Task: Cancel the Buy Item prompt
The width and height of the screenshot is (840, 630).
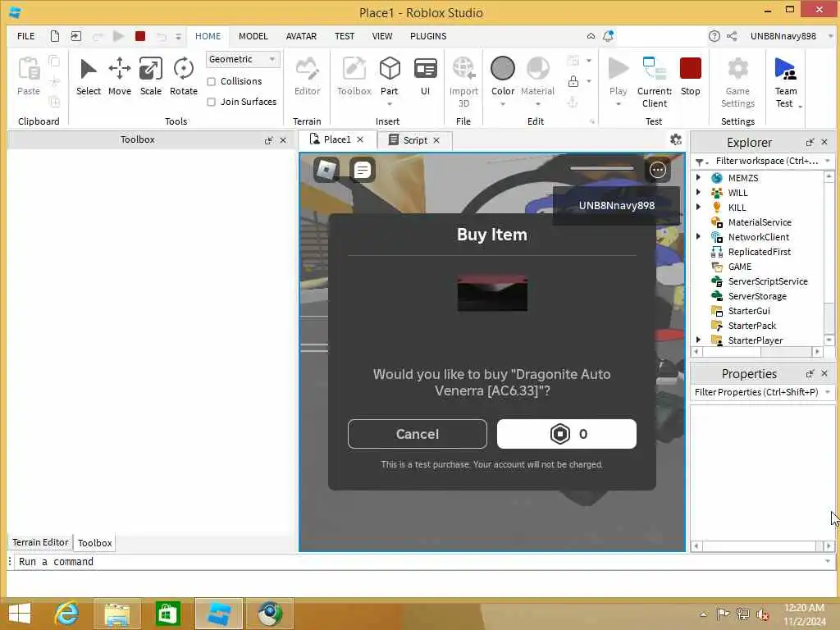Action: [418, 434]
